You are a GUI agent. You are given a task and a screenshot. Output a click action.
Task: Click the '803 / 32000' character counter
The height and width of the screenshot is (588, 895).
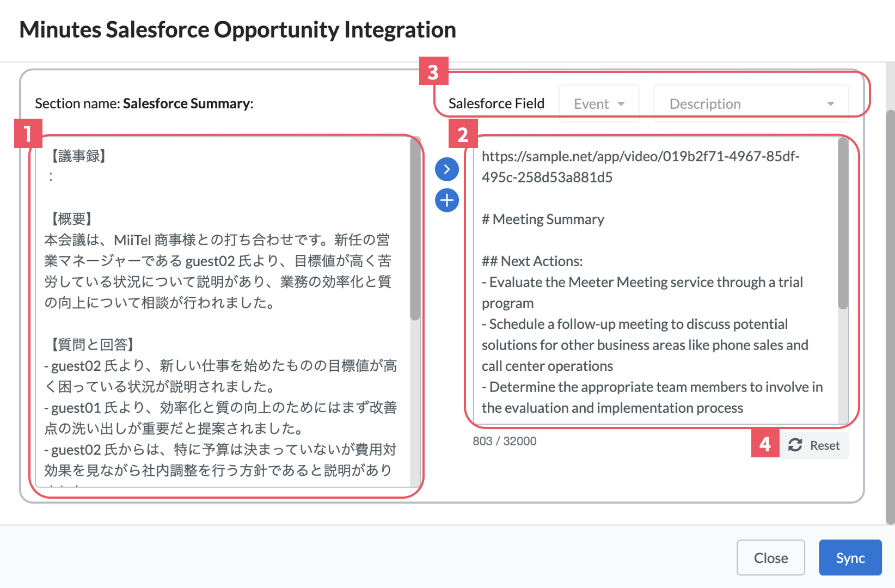505,441
